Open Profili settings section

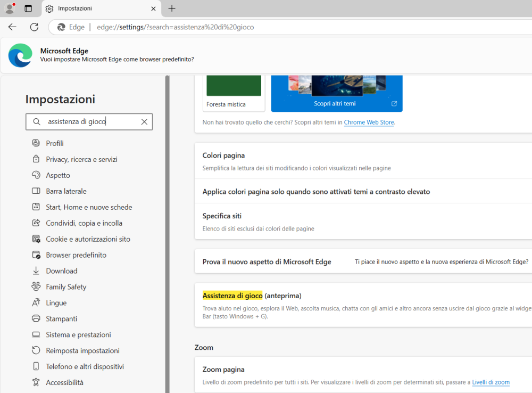pos(55,143)
